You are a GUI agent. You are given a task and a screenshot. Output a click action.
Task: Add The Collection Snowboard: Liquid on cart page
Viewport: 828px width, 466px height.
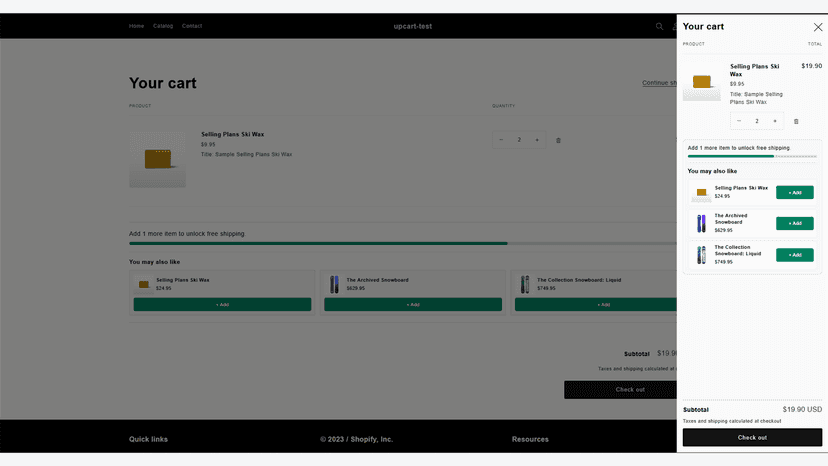[596, 304]
